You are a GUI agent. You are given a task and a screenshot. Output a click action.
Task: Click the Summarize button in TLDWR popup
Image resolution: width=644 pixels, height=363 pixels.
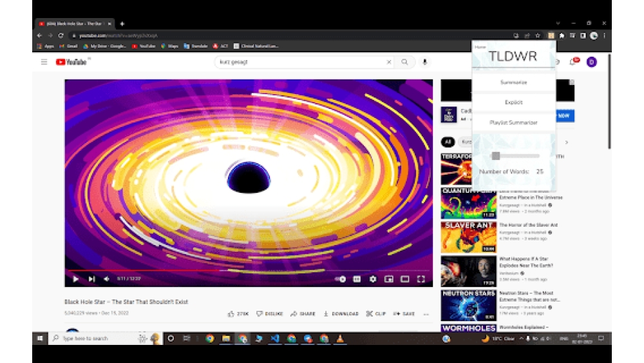[x=513, y=83]
